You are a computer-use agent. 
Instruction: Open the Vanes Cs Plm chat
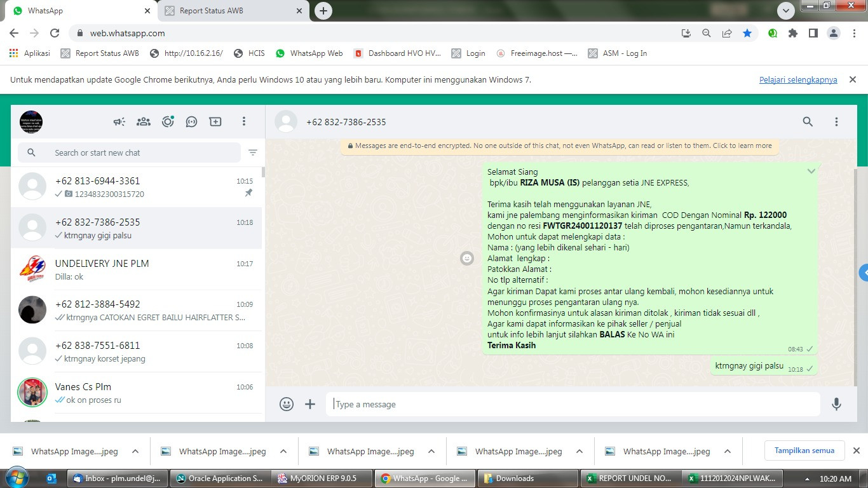[x=136, y=393]
